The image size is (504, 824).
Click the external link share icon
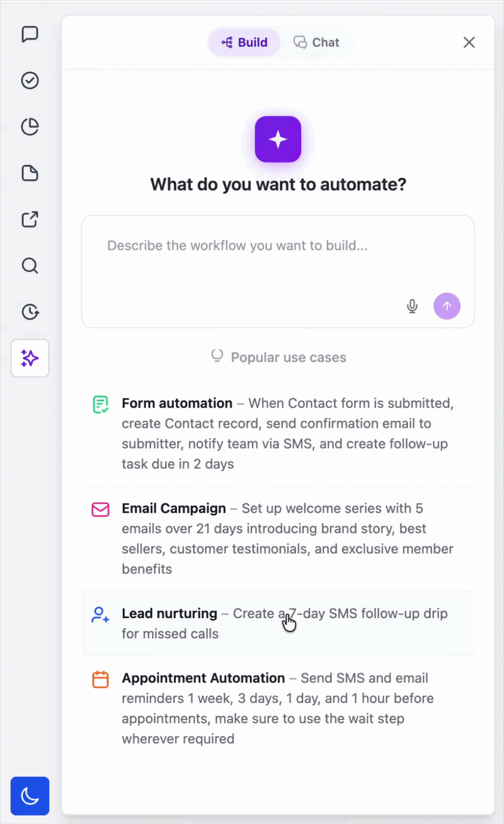point(30,219)
